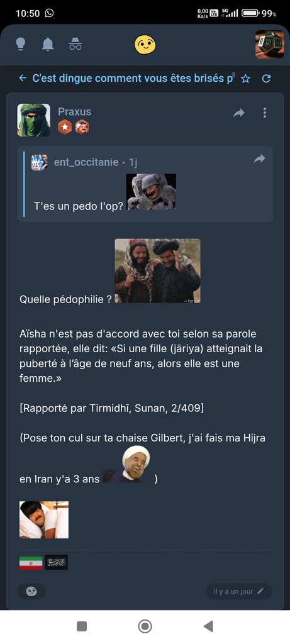Screen dimensions: 290x644
Task: Click the 'il y a un jour' edit timestamp
Action: (x=238, y=591)
